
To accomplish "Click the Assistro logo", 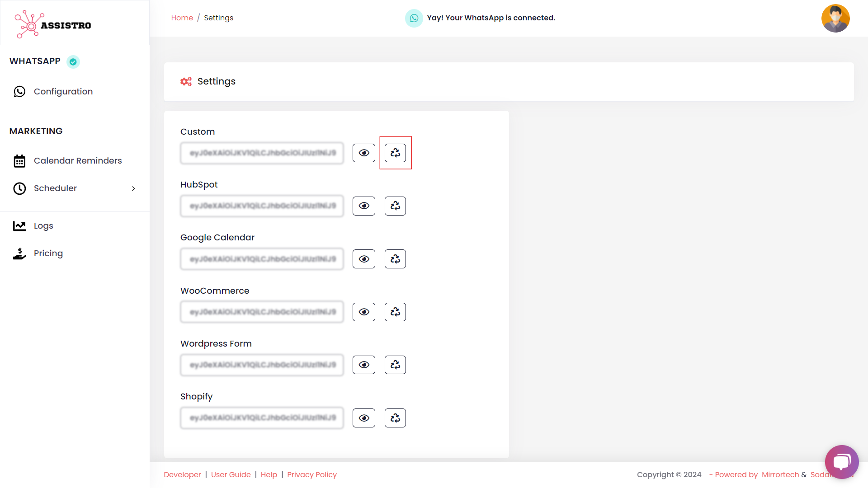I will [53, 24].
